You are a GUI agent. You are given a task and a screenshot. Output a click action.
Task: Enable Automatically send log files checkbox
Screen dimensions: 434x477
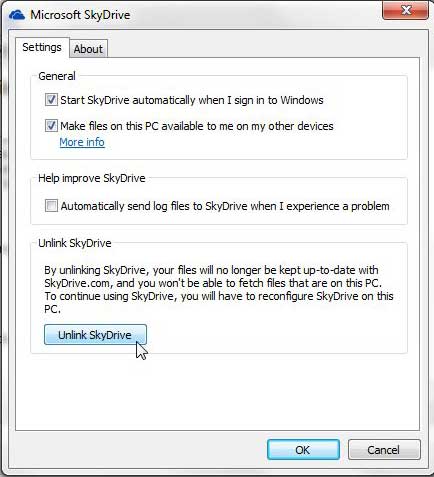click(x=51, y=206)
